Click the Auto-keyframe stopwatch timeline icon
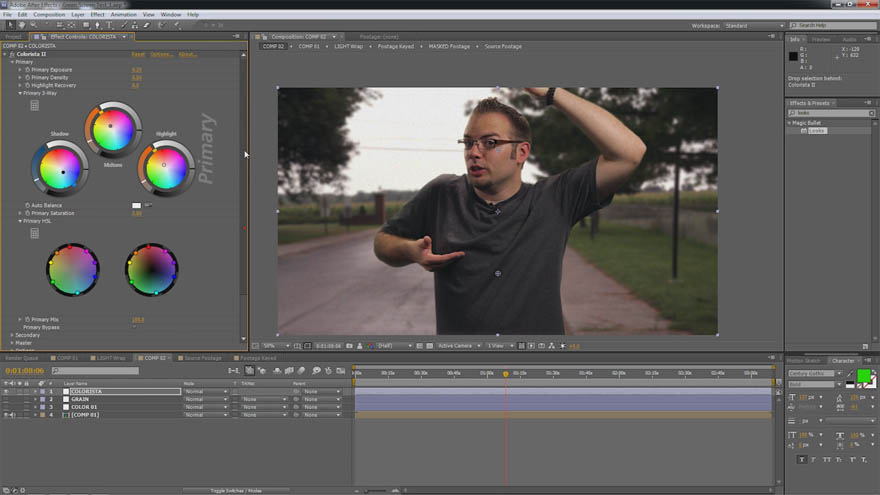This screenshot has width=880, height=495. pos(328,370)
